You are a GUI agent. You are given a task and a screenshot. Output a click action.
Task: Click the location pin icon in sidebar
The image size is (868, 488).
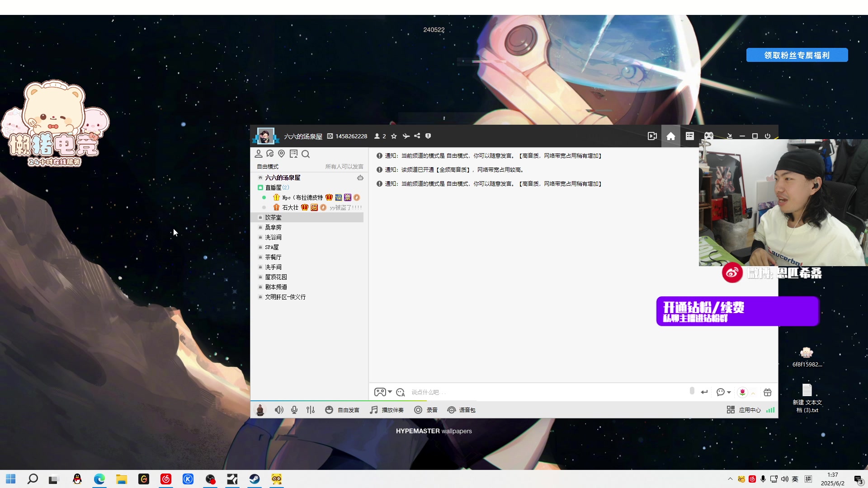[282, 154]
